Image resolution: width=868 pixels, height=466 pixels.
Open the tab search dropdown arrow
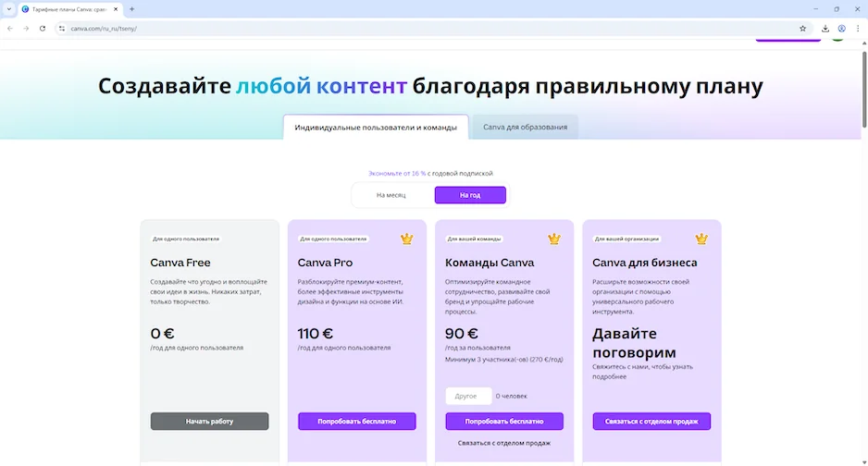[9, 9]
